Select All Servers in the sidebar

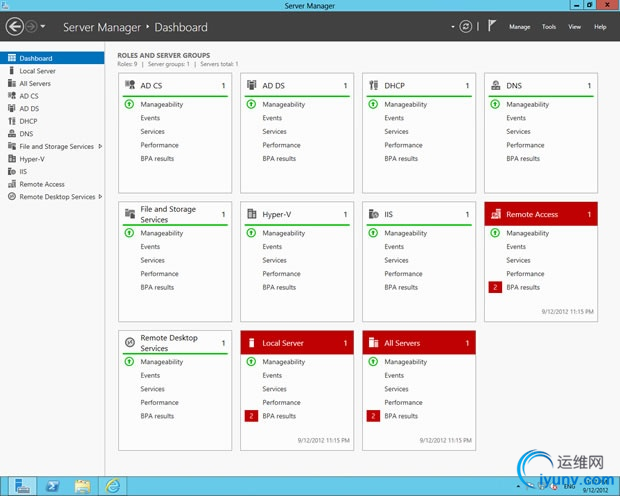tap(52, 83)
